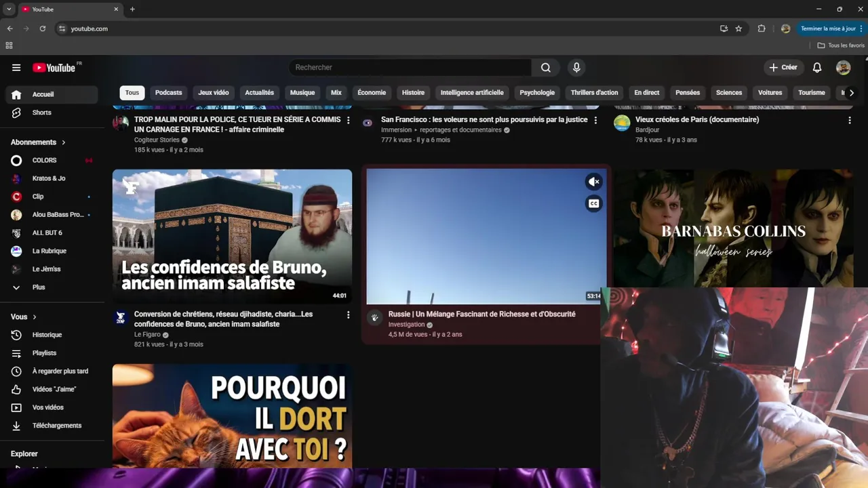Open Chrome extensions puzzle icon
The image size is (868, 488).
pos(762,28)
